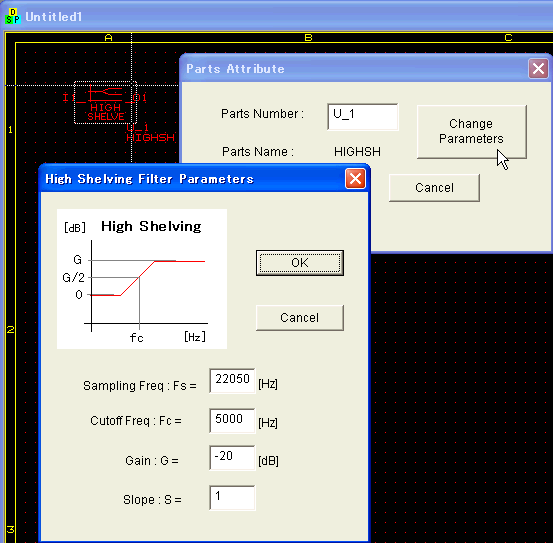The height and width of the screenshot is (543, 553).
Task: Click the Sampling Freq Fs input field
Action: (x=232, y=380)
